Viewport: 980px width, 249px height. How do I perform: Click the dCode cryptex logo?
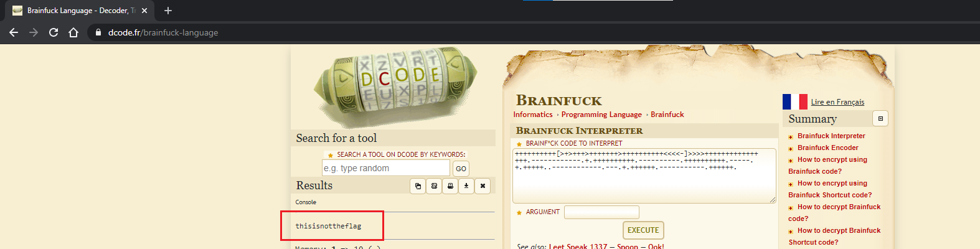[x=396, y=86]
